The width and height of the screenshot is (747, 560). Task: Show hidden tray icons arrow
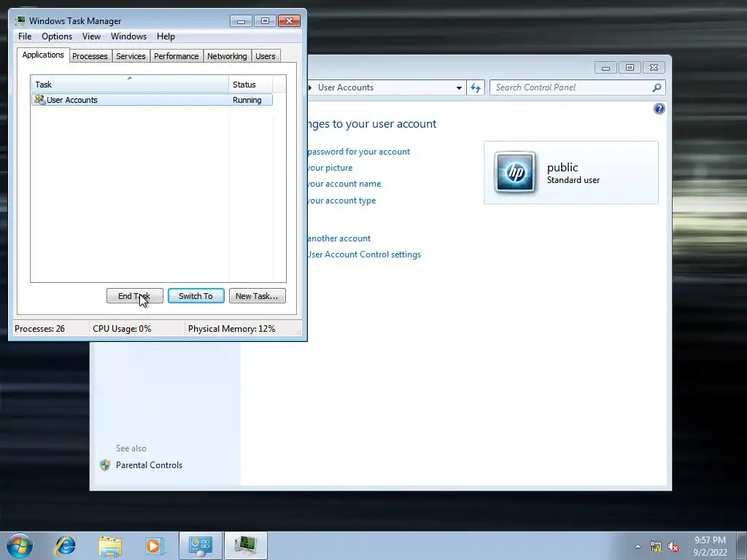[638, 547]
